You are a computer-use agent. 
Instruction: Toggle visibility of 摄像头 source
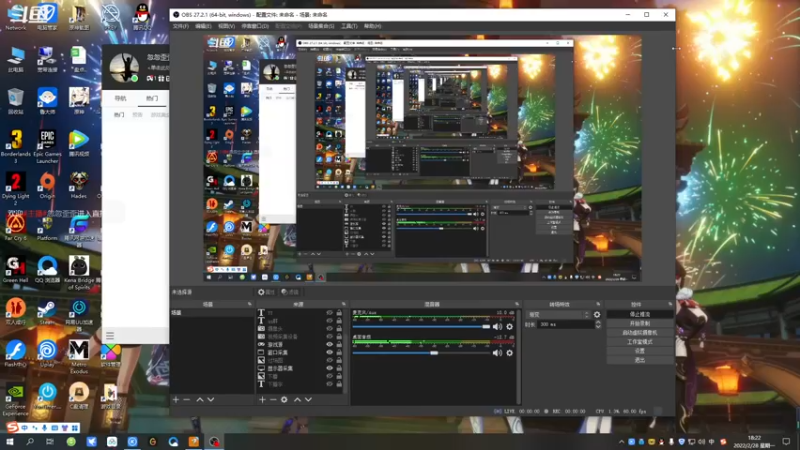point(330,329)
